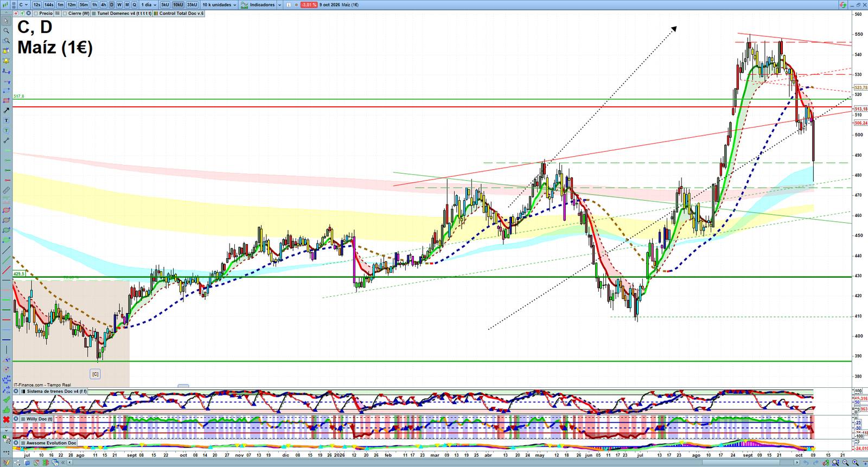Click the red X delete icon in left toolbar
This screenshot has width=868, height=467.
click(x=7, y=419)
